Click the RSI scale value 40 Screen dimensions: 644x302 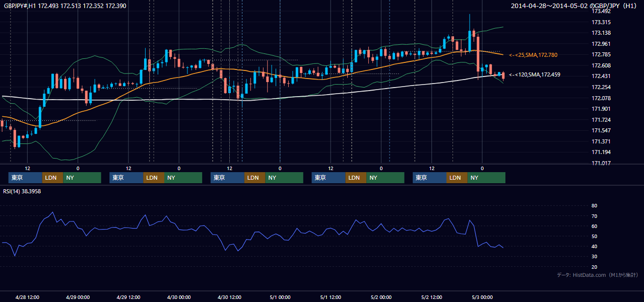pos(594,246)
